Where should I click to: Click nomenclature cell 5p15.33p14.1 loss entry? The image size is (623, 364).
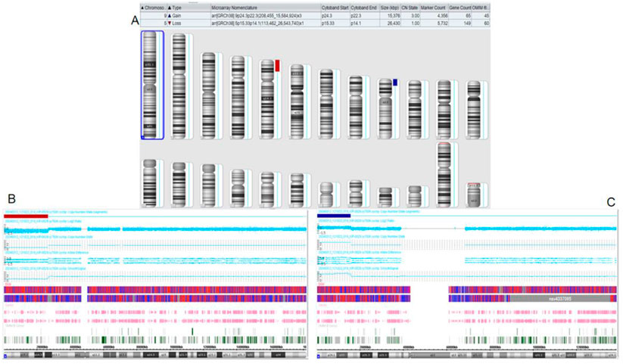[266, 23]
